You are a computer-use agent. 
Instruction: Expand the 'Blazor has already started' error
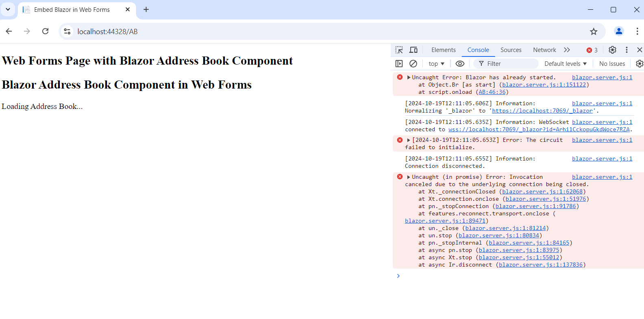pyautogui.click(x=409, y=77)
